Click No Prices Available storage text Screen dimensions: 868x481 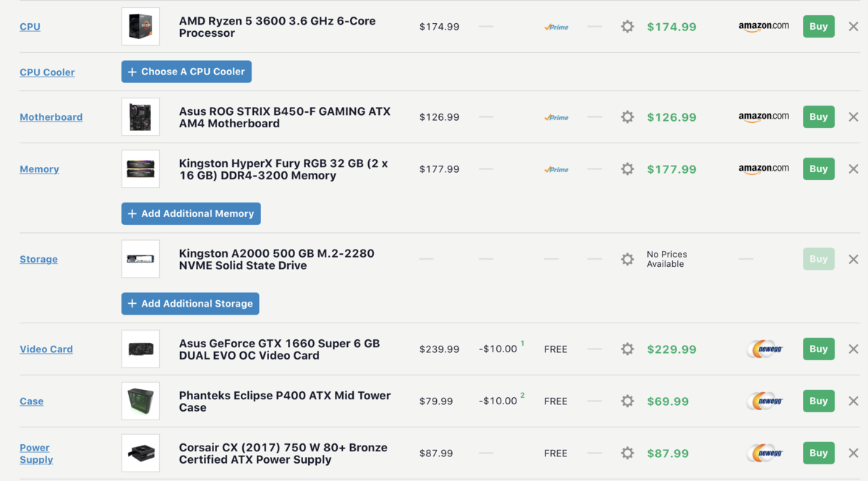pos(667,259)
